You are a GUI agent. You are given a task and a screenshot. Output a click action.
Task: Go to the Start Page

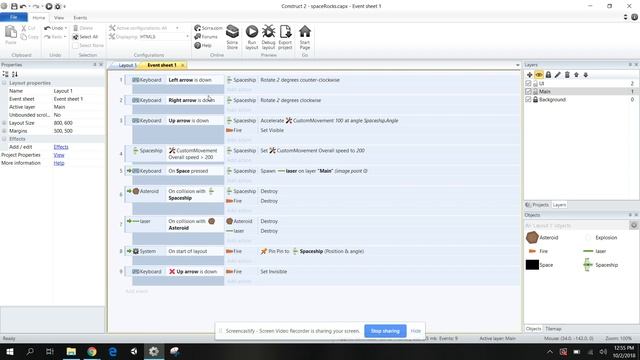304,37
